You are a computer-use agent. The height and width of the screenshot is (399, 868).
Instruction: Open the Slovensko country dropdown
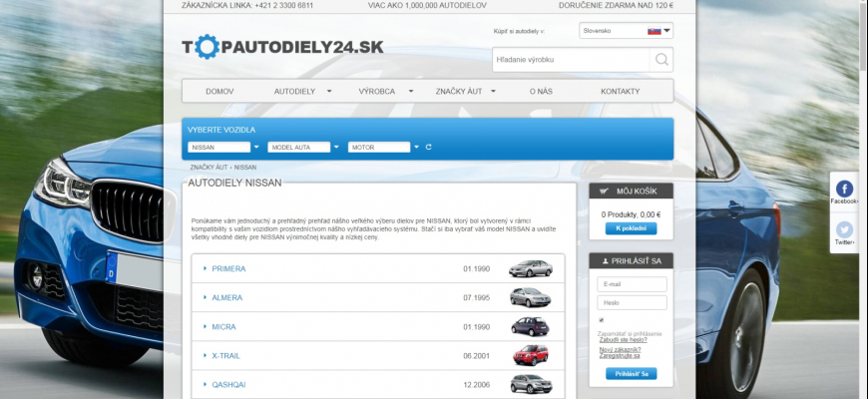pyautogui.click(x=627, y=31)
